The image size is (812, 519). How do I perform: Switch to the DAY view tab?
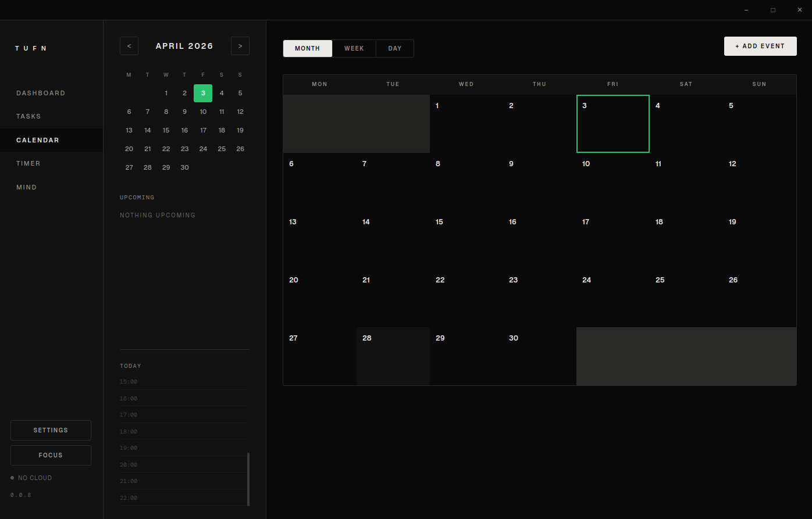(x=394, y=48)
